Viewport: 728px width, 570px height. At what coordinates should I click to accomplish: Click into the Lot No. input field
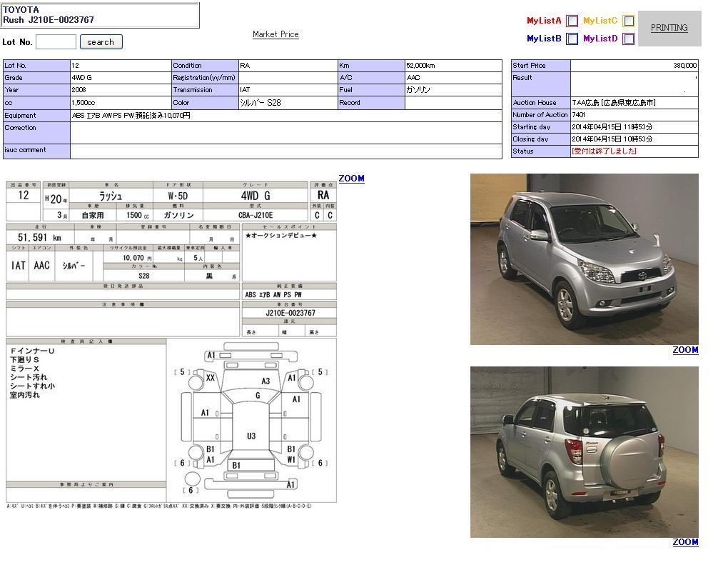coord(56,42)
